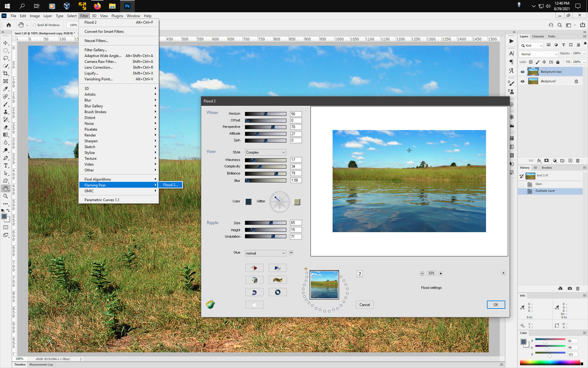Image resolution: width=588 pixels, height=368 pixels.
Task: Open the Style dropdown set to Complex
Action: click(x=265, y=152)
